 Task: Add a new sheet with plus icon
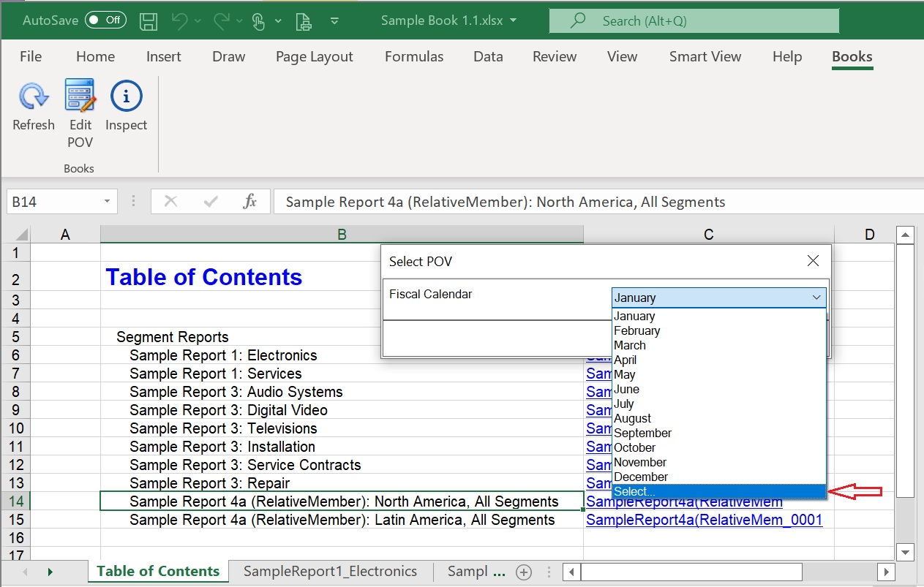tap(524, 572)
